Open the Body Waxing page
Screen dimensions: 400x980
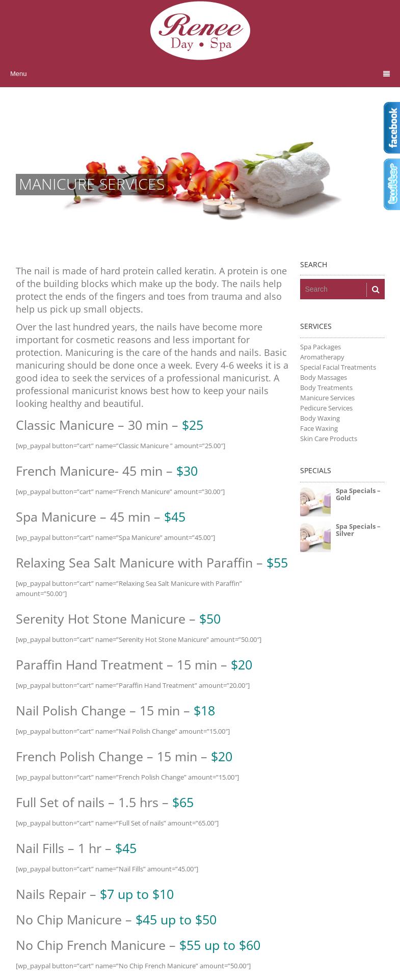coord(319,418)
